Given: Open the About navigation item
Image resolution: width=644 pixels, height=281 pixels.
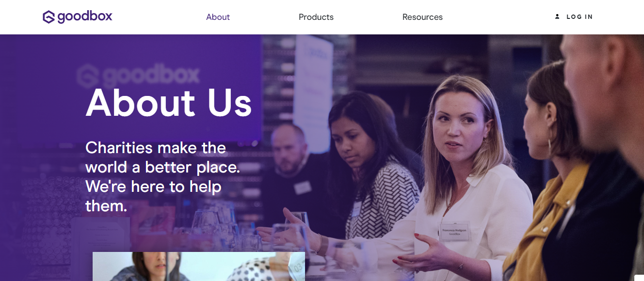Looking at the screenshot, I should click(218, 17).
